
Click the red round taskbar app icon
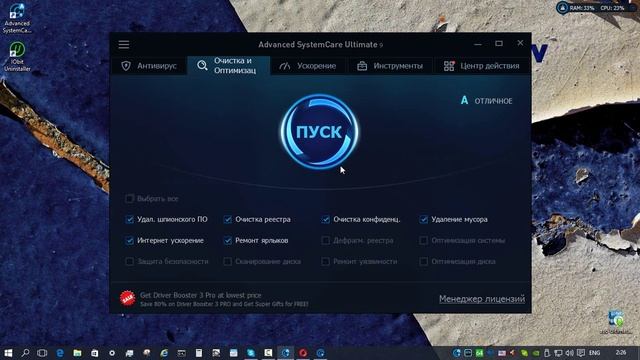(303, 353)
